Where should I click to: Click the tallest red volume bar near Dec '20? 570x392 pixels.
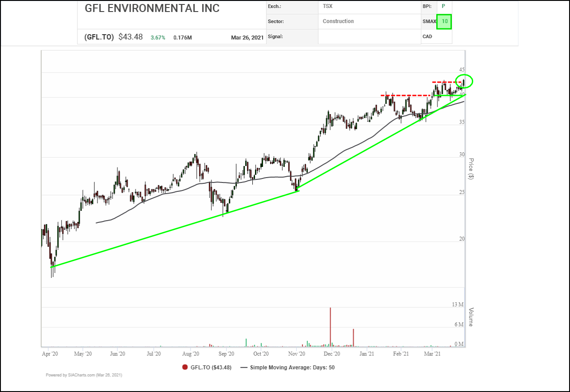331,326
